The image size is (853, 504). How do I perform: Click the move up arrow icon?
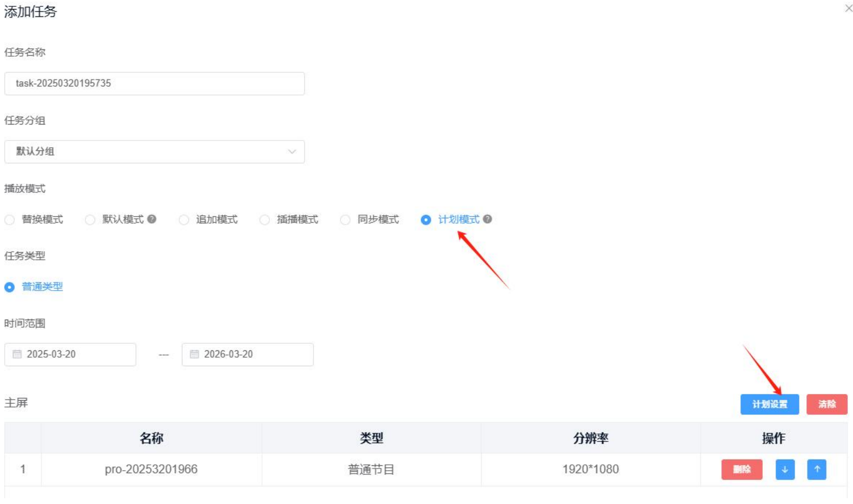click(x=816, y=470)
